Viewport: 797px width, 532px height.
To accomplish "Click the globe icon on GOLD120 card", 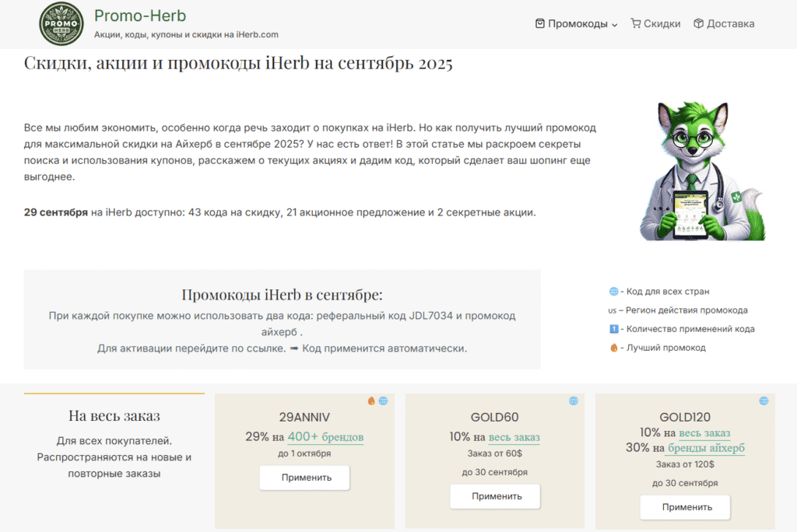I will pyautogui.click(x=764, y=401).
